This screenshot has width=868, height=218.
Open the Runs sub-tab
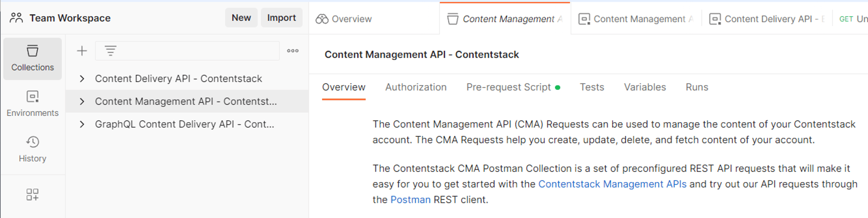697,87
